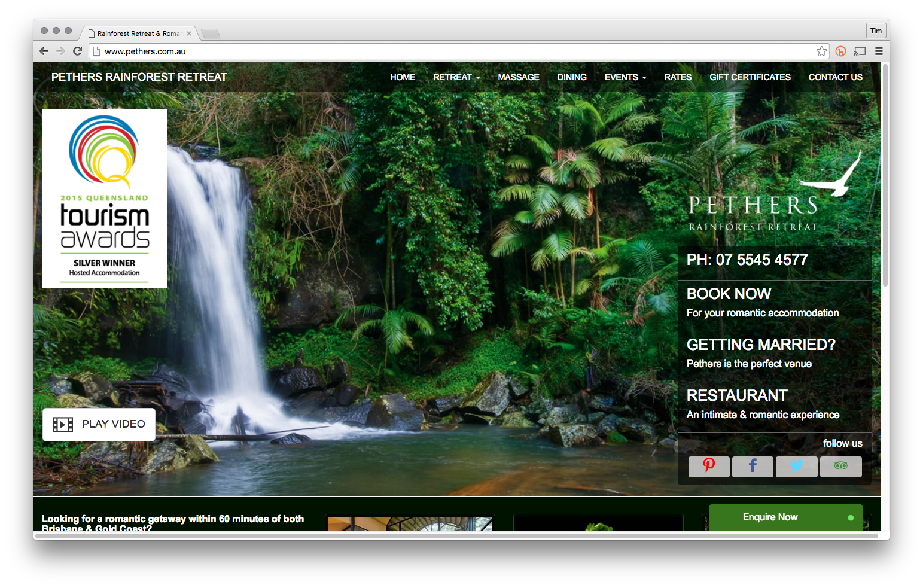923x588 pixels.
Task: Click the 'Looking for a romantic getaway' heading
Action: tap(173, 523)
